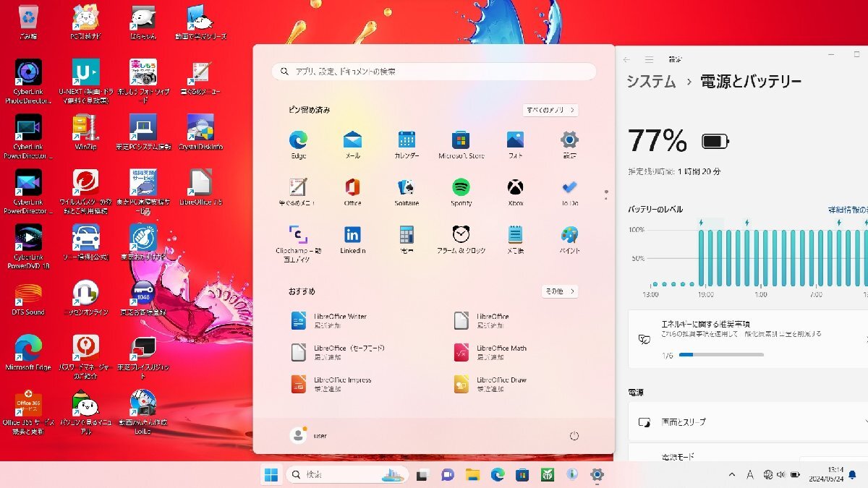868x488 pixels.
Task: Click the その他 button in recommendations
Action: (x=560, y=291)
